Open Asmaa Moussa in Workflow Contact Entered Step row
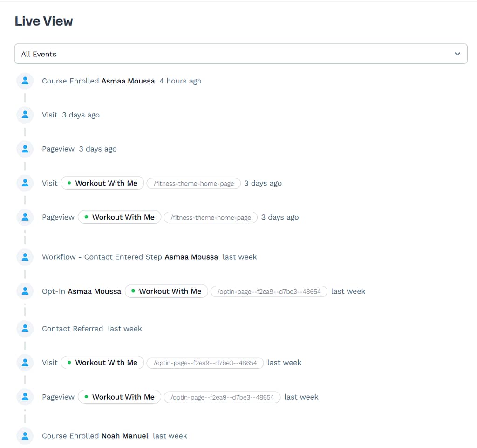The height and width of the screenshot is (448, 477). coord(191,257)
